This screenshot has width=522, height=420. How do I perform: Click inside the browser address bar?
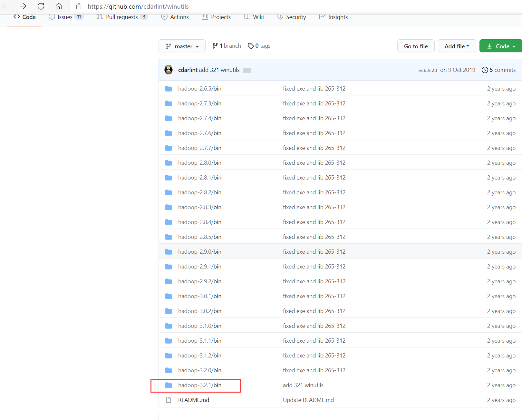(139, 6)
